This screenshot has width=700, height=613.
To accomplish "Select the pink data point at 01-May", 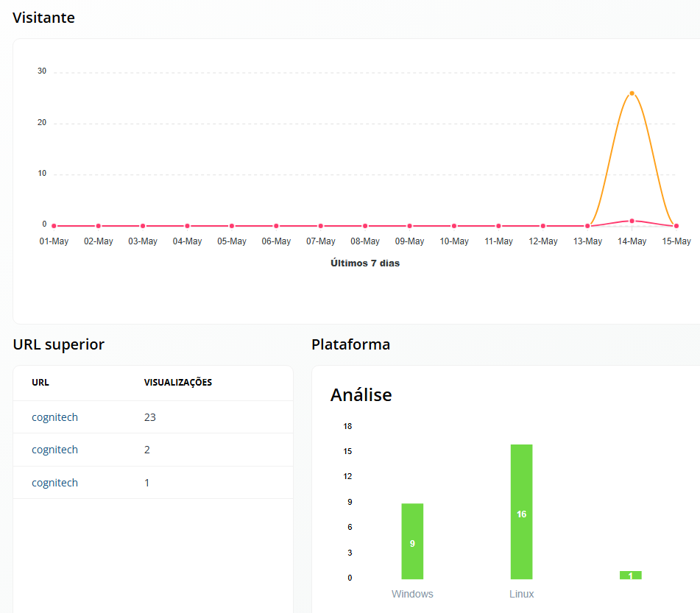I will [54, 226].
